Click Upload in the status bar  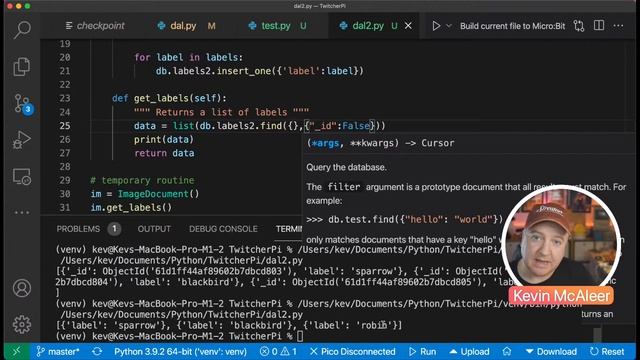tap(469, 351)
